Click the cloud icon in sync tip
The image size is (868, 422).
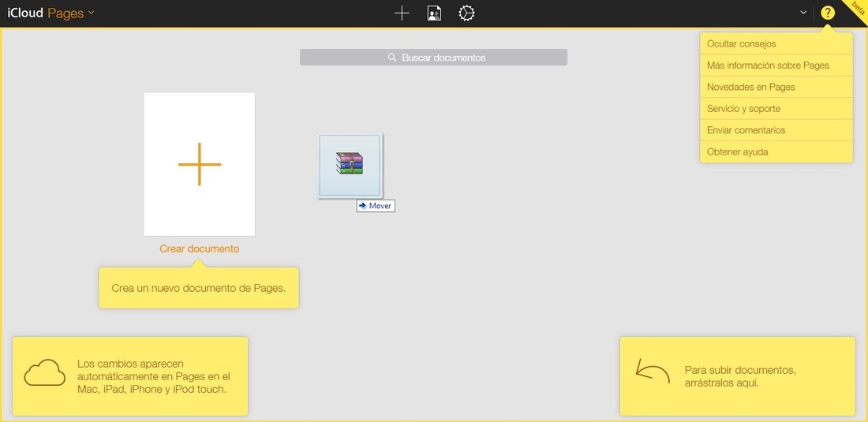pos(45,372)
